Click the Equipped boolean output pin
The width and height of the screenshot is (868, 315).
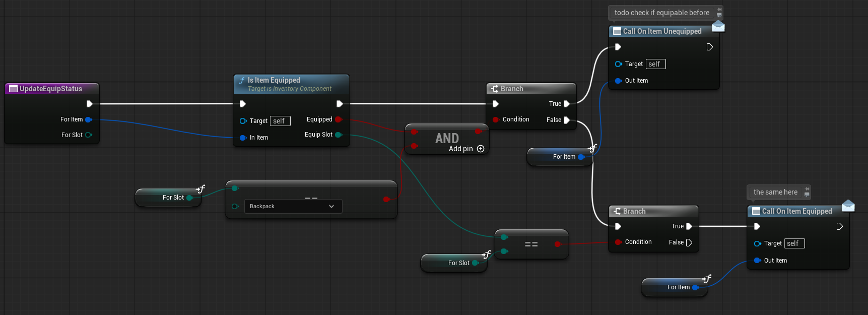tap(339, 119)
